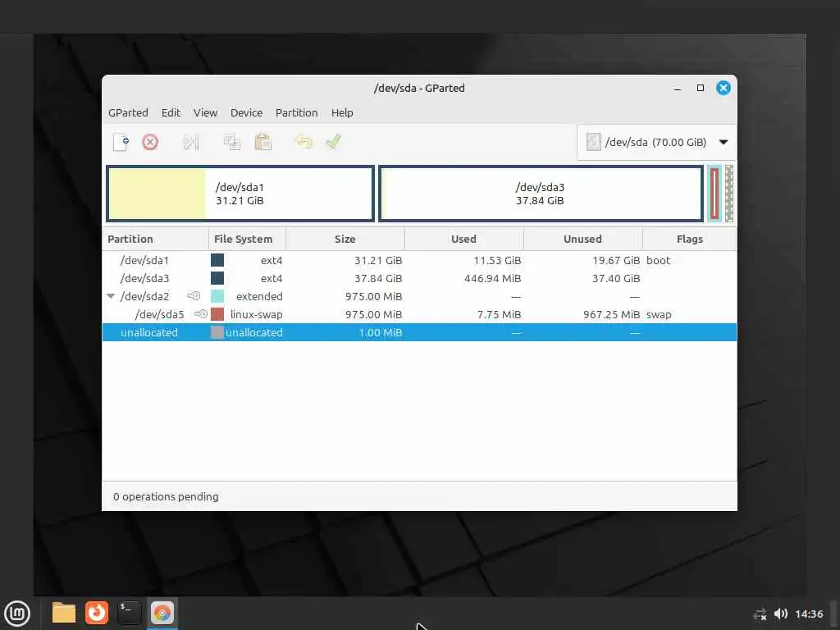The height and width of the screenshot is (630, 840).
Task: Click the ext4 color swatch for /dev/sda1
Action: click(x=217, y=260)
